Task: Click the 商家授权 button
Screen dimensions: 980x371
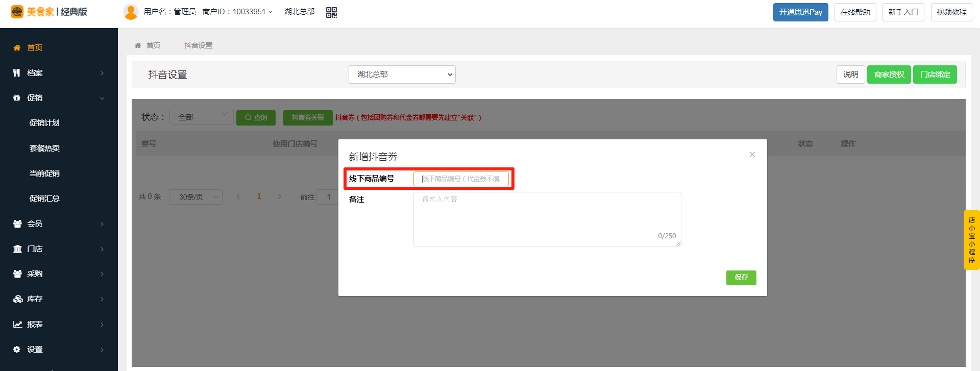Action: click(x=889, y=75)
